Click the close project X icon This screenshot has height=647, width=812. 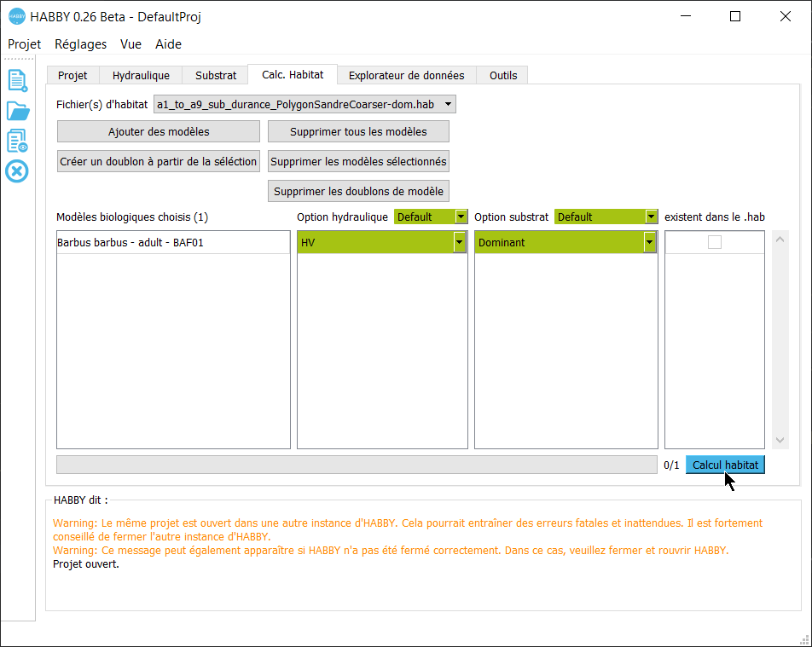17,171
